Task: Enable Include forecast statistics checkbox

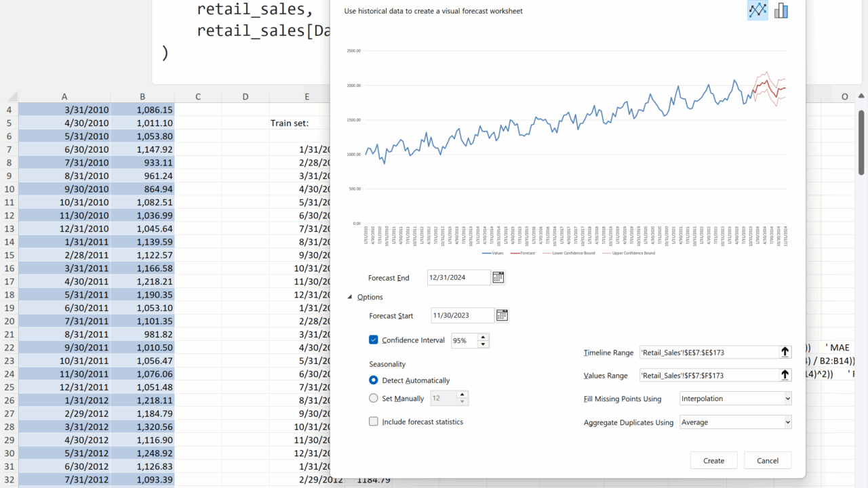Action: (374, 422)
